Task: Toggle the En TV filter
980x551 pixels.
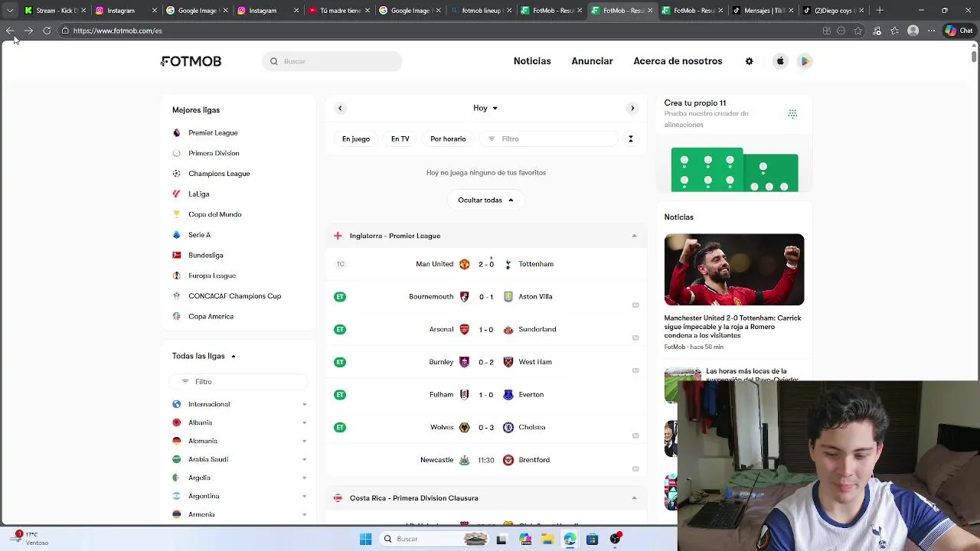Action: coord(400,139)
